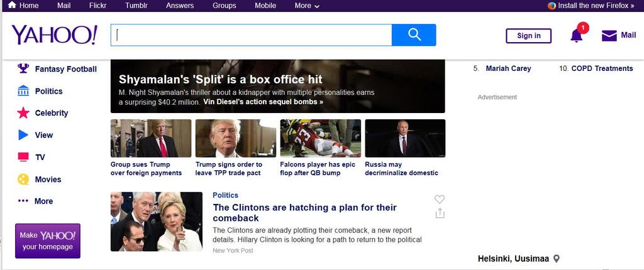
Task: Open Flickr in the top navigation bar
Action: click(x=97, y=6)
